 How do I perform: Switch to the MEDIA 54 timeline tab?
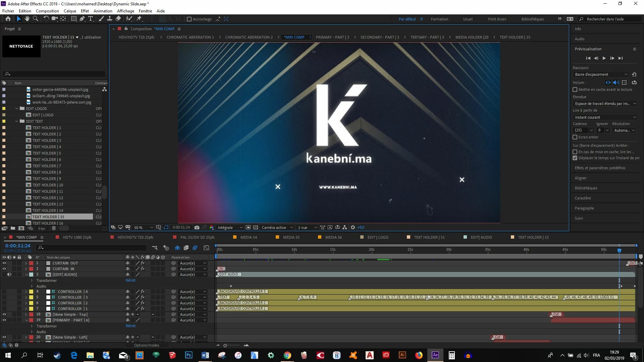[249, 237]
